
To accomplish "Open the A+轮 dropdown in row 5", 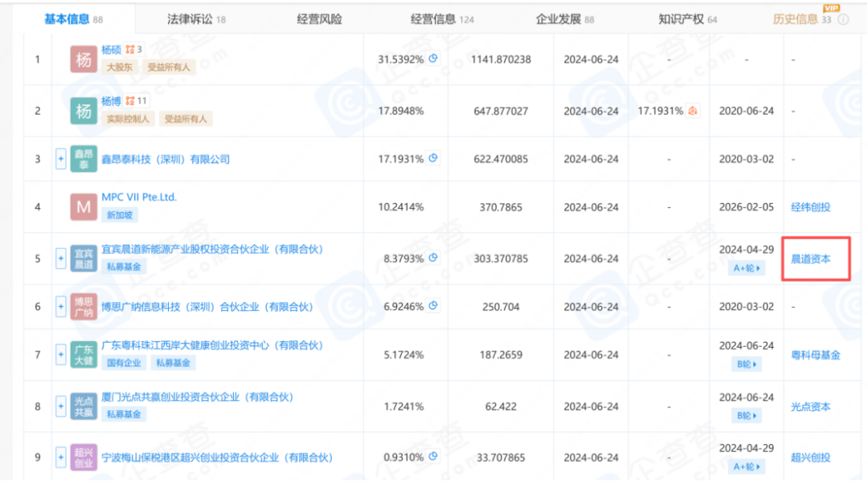I will click(x=747, y=267).
